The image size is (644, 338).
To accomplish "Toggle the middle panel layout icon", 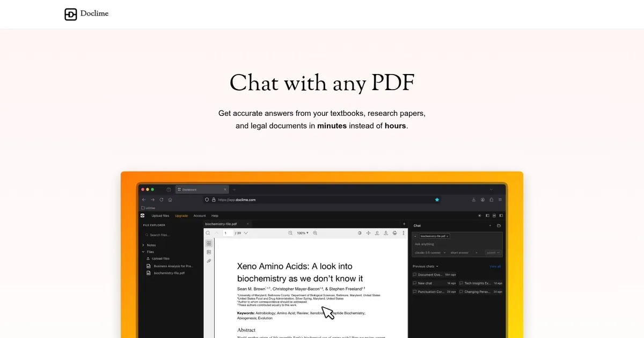I will [494, 216].
